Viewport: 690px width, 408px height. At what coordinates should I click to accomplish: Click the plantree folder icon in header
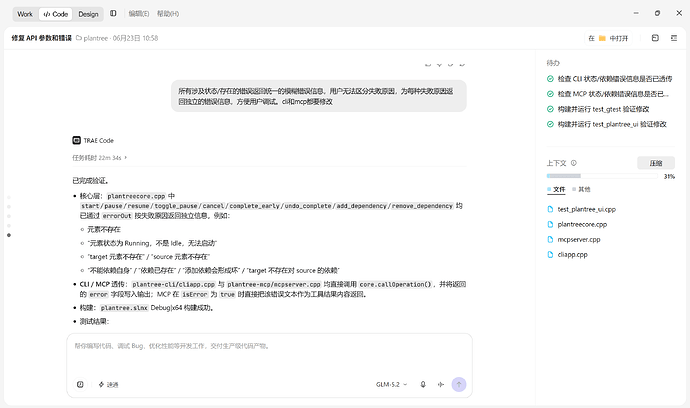[x=79, y=38]
